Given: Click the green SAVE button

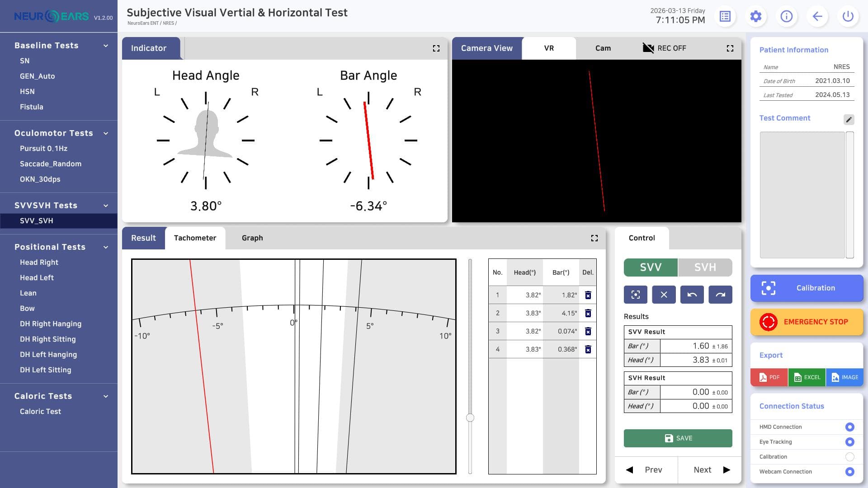Looking at the screenshot, I should click(678, 438).
